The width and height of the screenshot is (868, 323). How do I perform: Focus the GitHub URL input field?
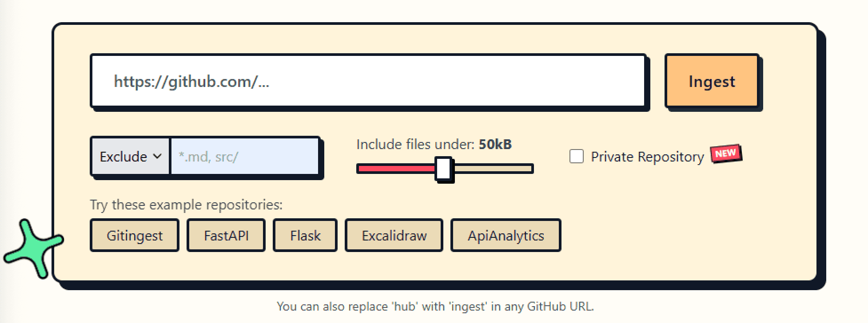(368, 81)
